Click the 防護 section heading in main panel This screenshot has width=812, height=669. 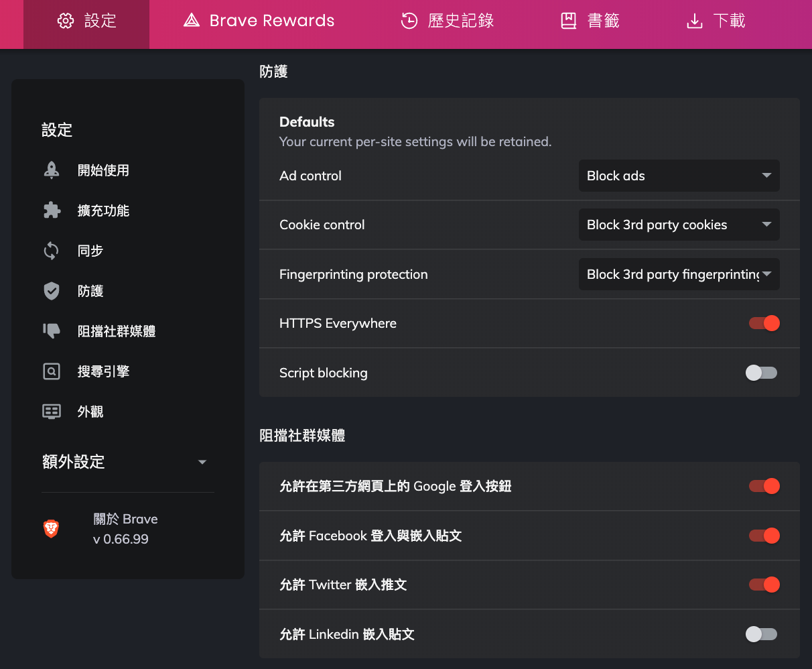point(273,72)
